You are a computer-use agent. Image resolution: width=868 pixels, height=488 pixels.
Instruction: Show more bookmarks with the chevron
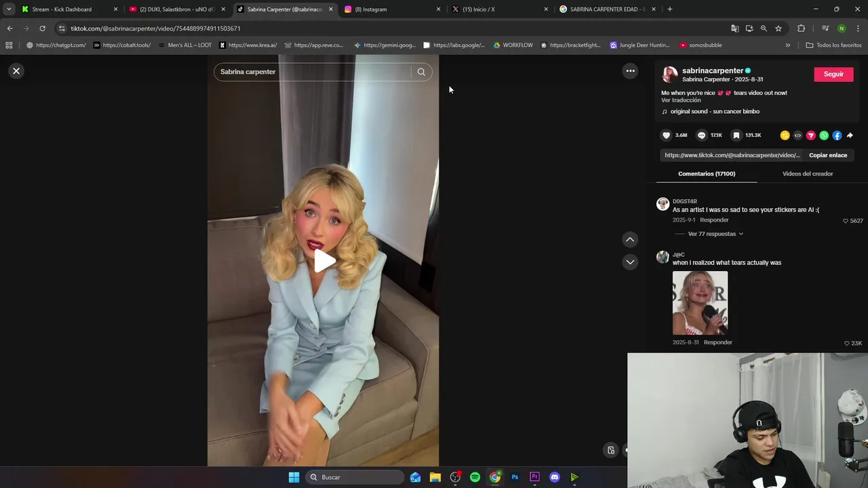[x=787, y=45]
